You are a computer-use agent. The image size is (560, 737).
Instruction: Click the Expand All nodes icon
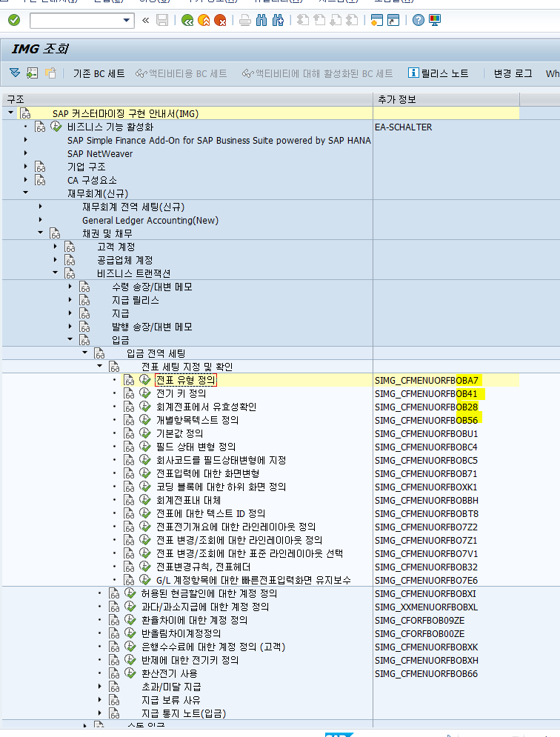coord(15,73)
